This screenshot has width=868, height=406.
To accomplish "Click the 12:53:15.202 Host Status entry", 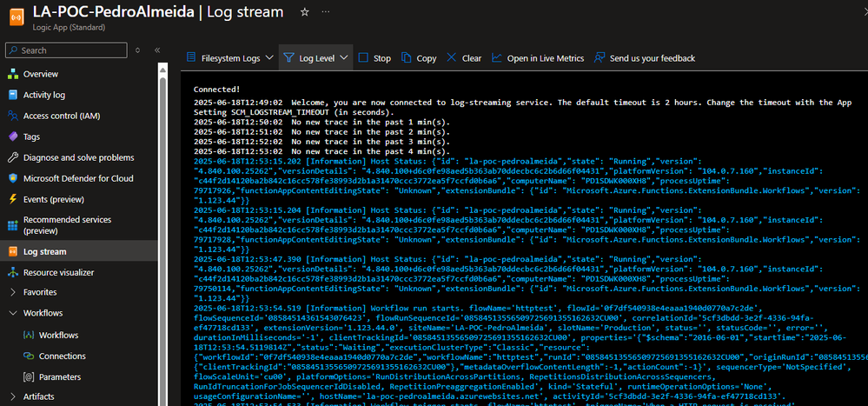I will pyautogui.click(x=526, y=181).
